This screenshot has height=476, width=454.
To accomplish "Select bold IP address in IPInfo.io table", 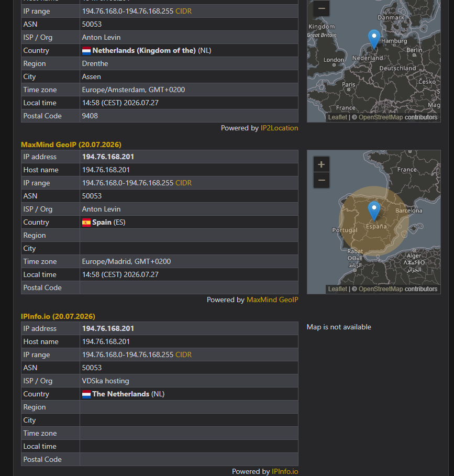I will (108, 329).
